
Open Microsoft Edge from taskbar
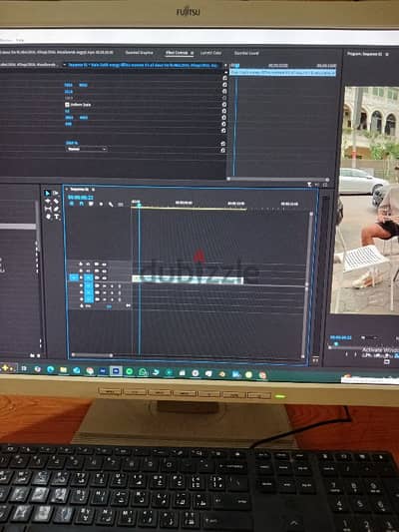51,369
